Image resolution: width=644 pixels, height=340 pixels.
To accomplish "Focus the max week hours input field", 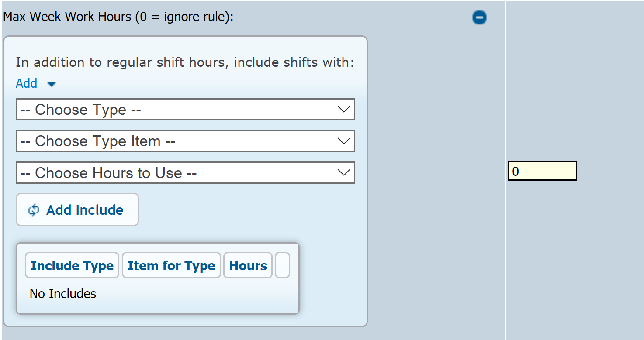I will point(542,171).
